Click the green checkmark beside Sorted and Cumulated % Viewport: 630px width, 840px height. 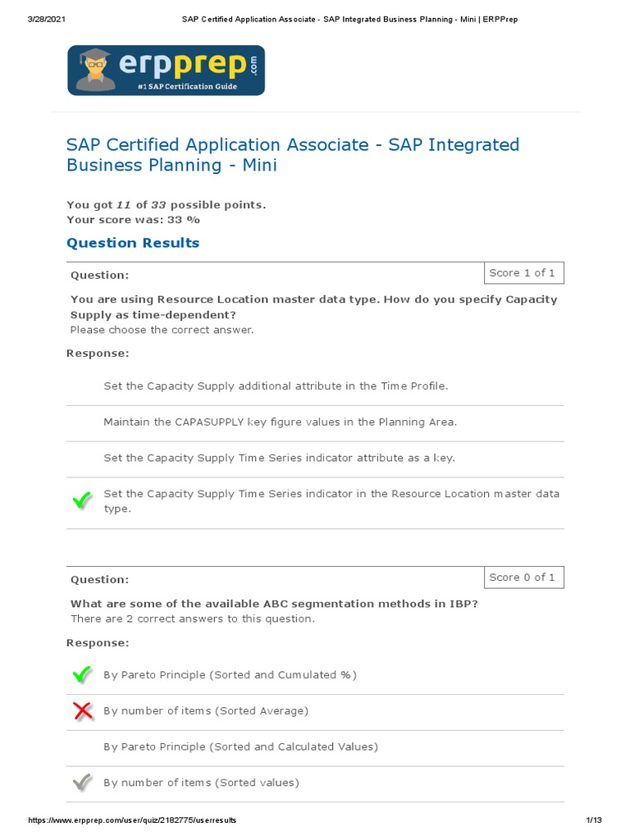point(82,675)
